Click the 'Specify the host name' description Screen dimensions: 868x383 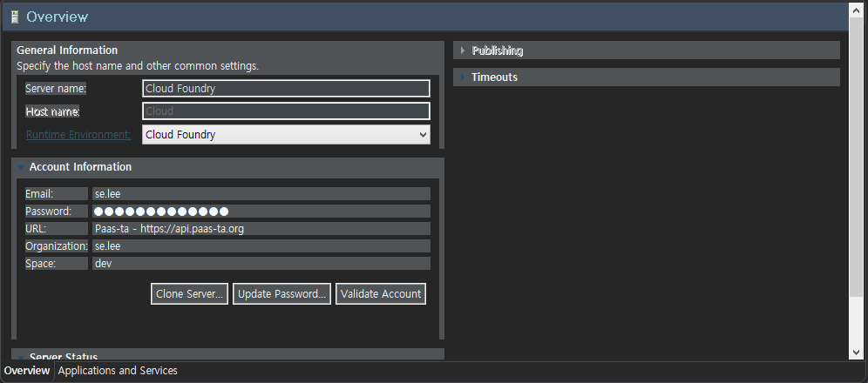click(138, 66)
